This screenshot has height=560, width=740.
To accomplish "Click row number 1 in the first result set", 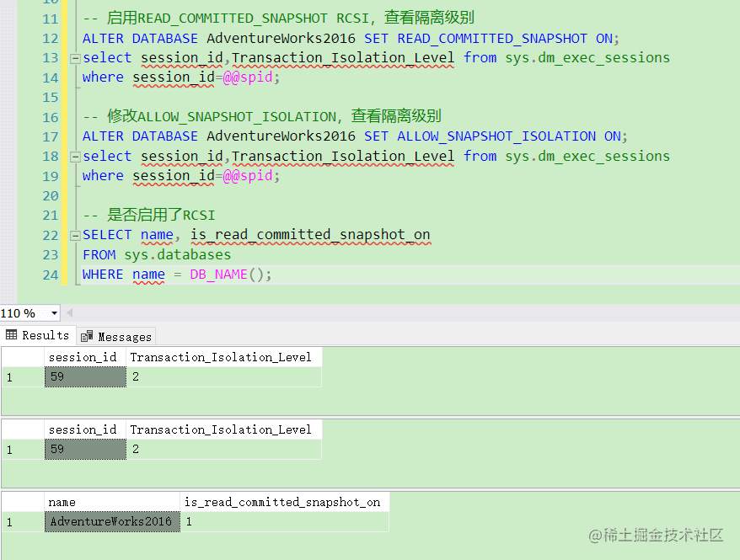I will click(21, 376).
